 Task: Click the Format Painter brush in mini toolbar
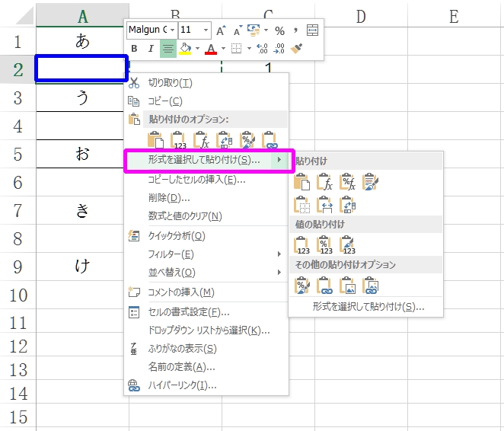[x=298, y=49]
